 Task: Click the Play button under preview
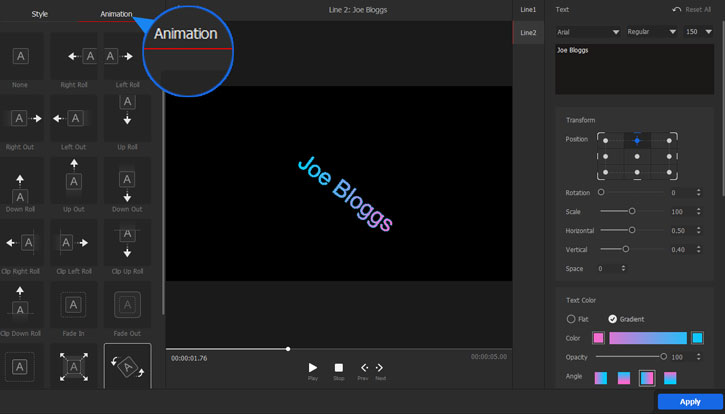(x=313, y=369)
